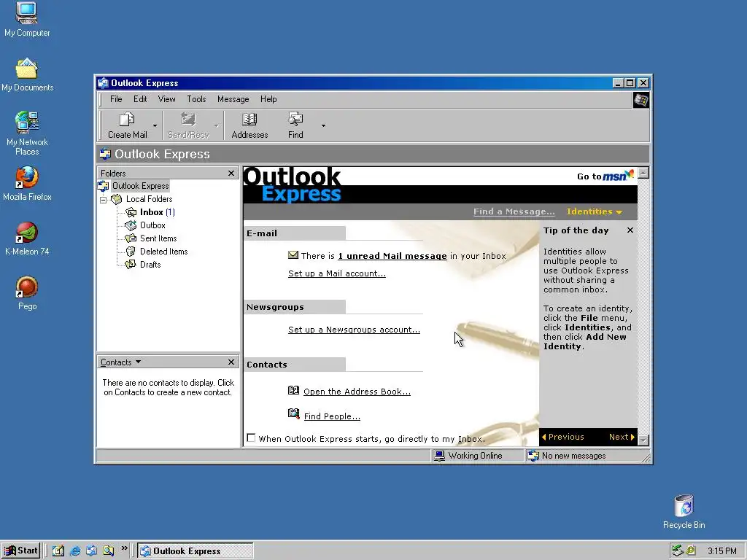747x560 pixels.
Task: Open the Create Mail stationery dropdown arrow
Action: 155,125
